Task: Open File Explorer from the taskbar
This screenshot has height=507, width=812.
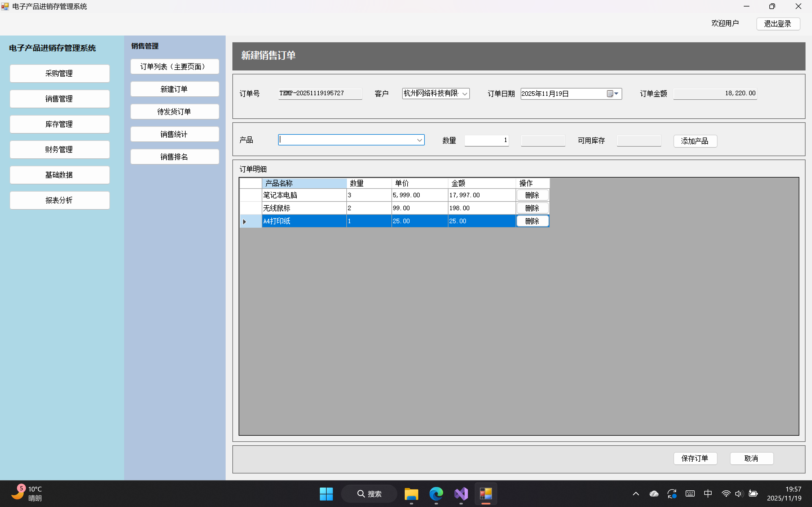Action: tap(411, 493)
